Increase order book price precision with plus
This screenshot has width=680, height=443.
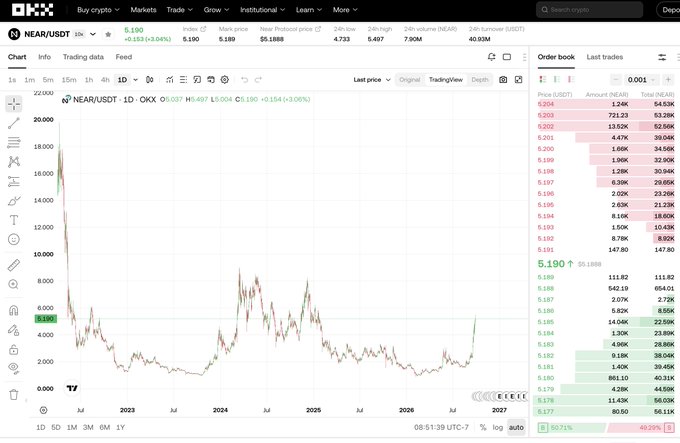tap(668, 80)
